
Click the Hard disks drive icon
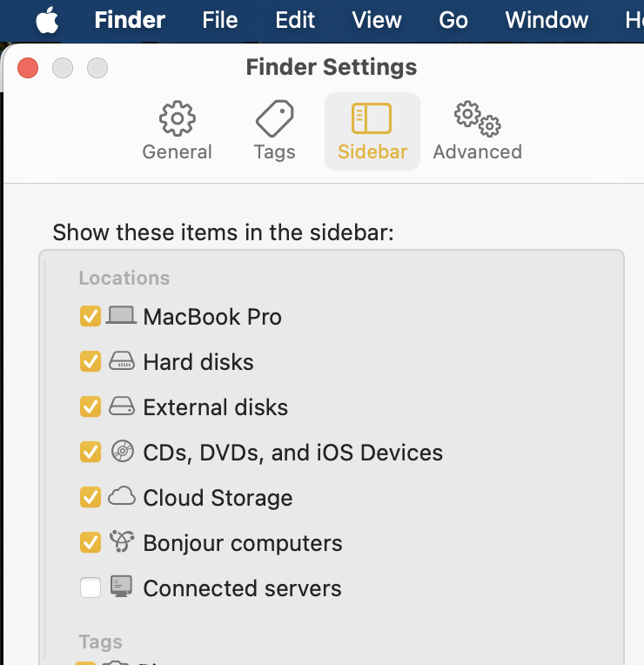click(x=122, y=361)
